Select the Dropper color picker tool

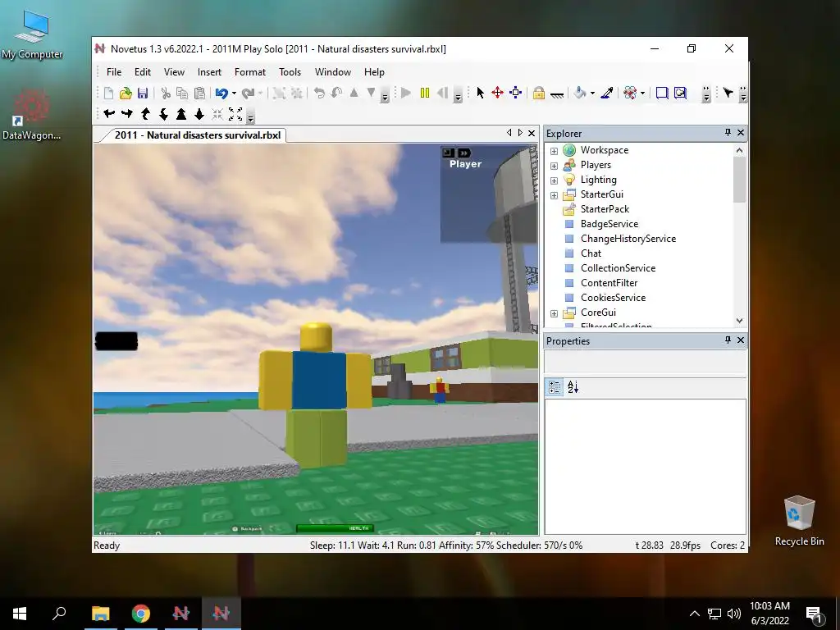point(607,93)
